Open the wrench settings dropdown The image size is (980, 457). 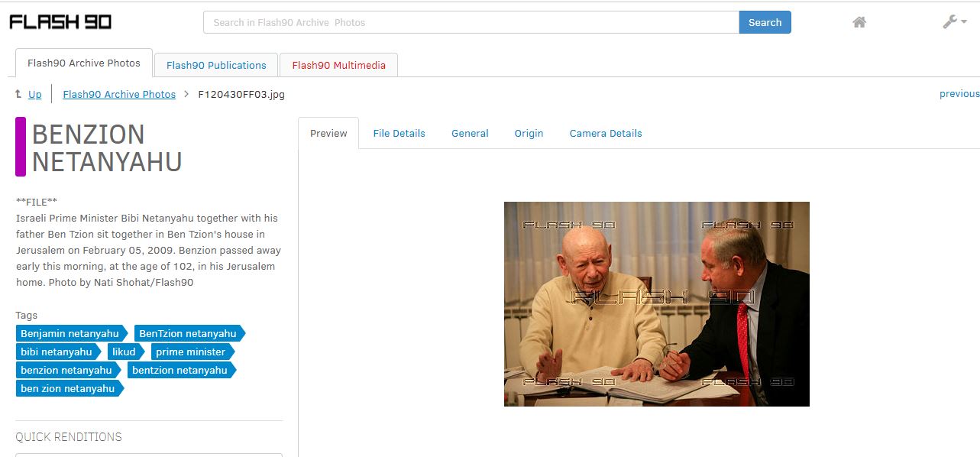click(x=955, y=22)
